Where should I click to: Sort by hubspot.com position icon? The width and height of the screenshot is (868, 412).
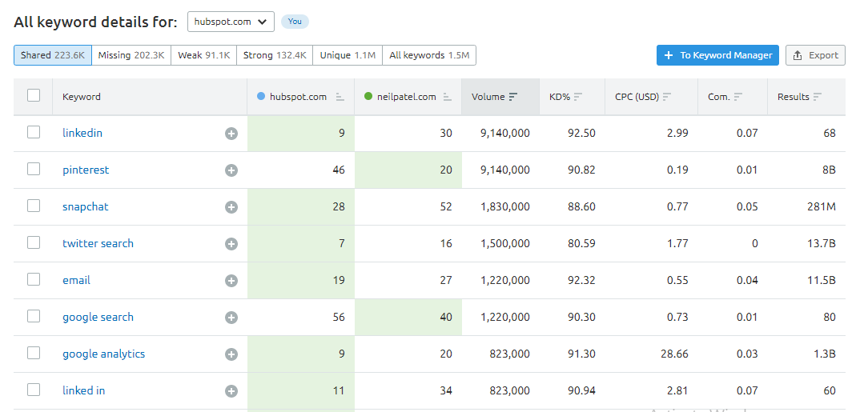coord(340,97)
